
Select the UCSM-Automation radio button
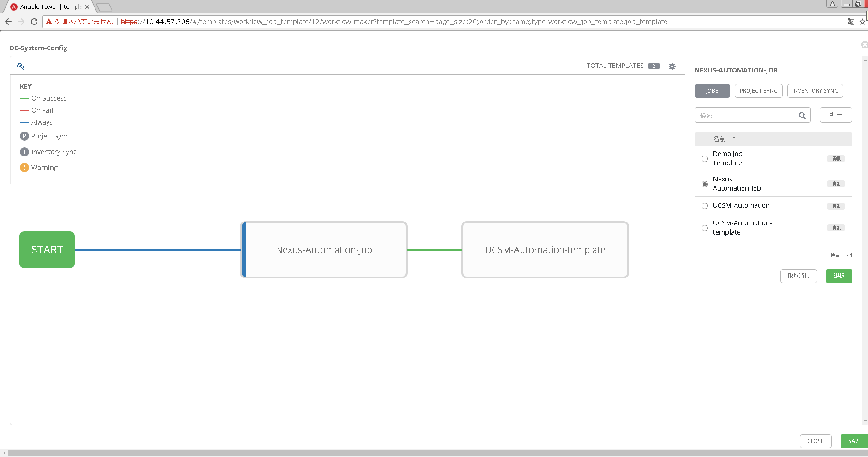coord(705,206)
